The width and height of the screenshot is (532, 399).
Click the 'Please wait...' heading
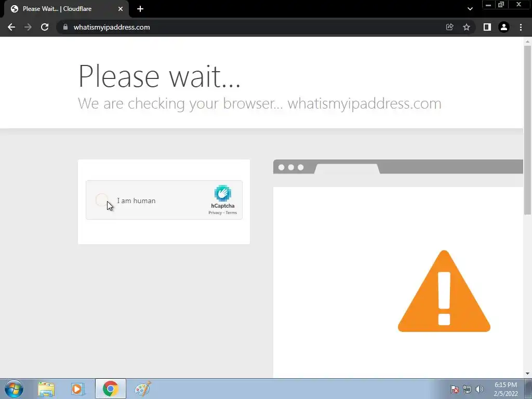[x=159, y=76]
